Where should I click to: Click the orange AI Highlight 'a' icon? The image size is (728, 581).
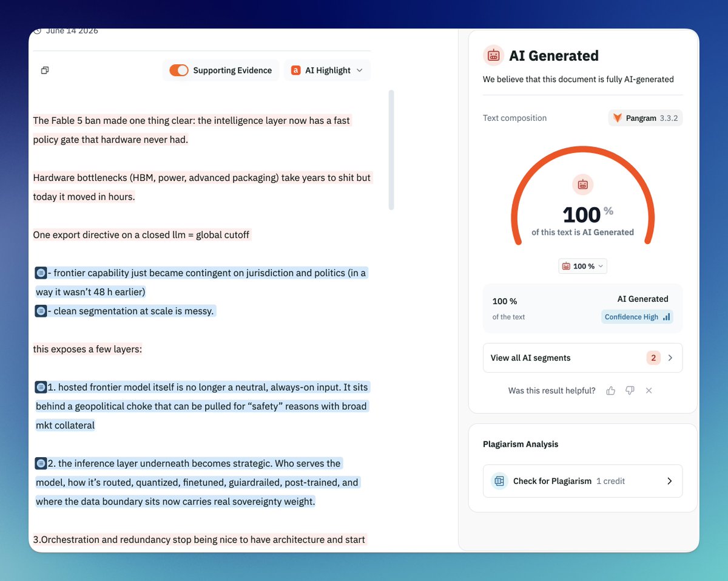(295, 70)
